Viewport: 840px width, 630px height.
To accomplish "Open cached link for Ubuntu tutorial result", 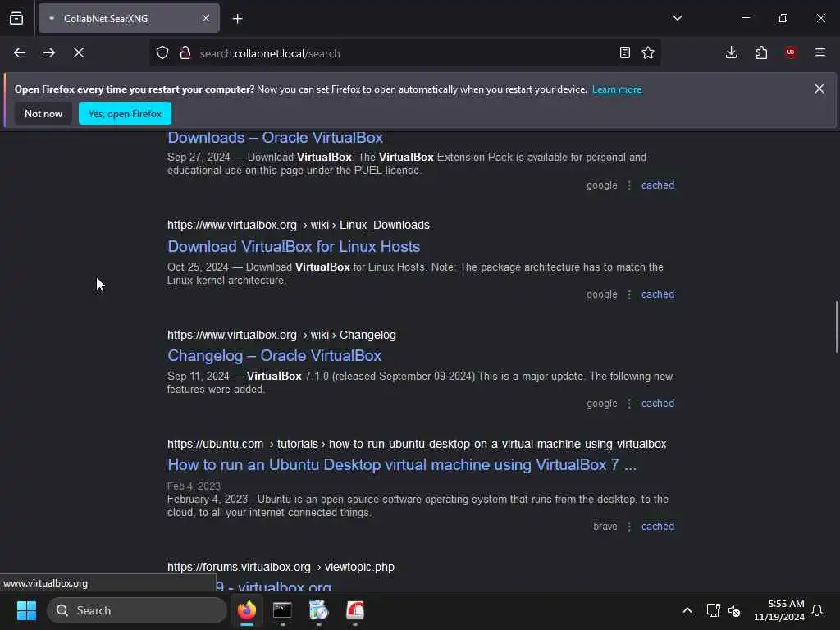I will click(x=658, y=527).
